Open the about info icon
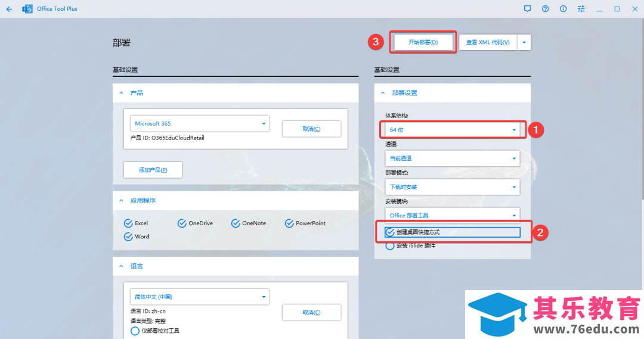This screenshot has height=339, width=644. point(563,8)
